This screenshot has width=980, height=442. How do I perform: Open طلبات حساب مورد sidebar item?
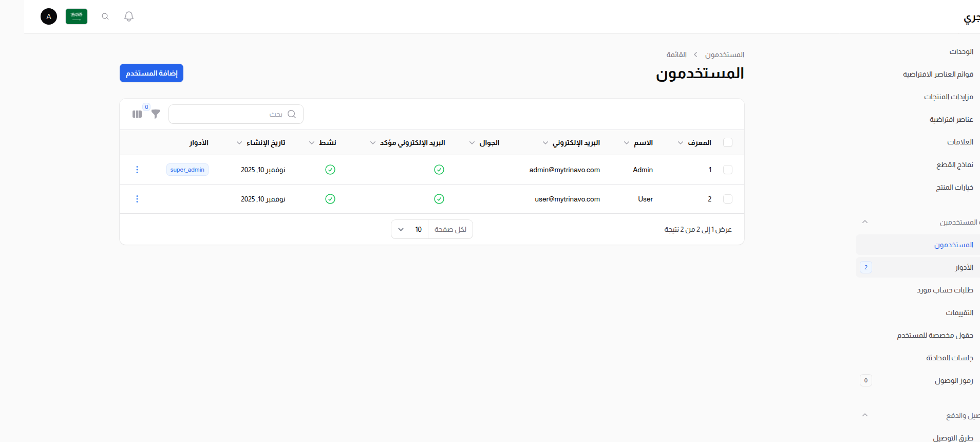pos(918,290)
